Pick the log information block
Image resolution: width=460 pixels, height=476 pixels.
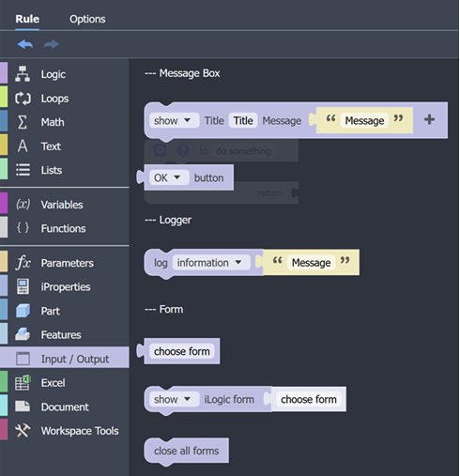point(204,263)
